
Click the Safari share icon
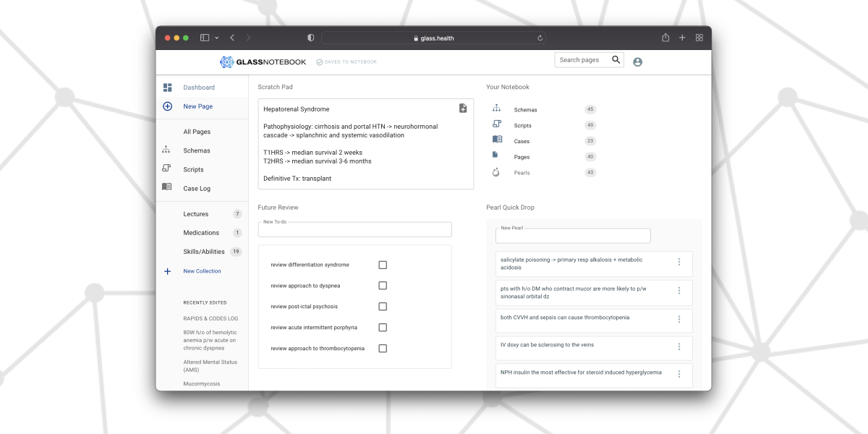point(665,38)
